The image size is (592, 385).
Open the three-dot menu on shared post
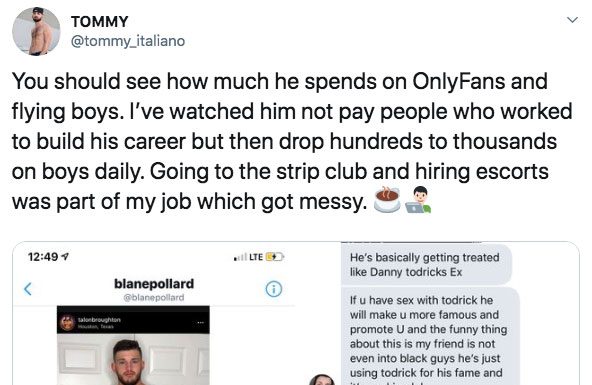[x=200, y=322]
